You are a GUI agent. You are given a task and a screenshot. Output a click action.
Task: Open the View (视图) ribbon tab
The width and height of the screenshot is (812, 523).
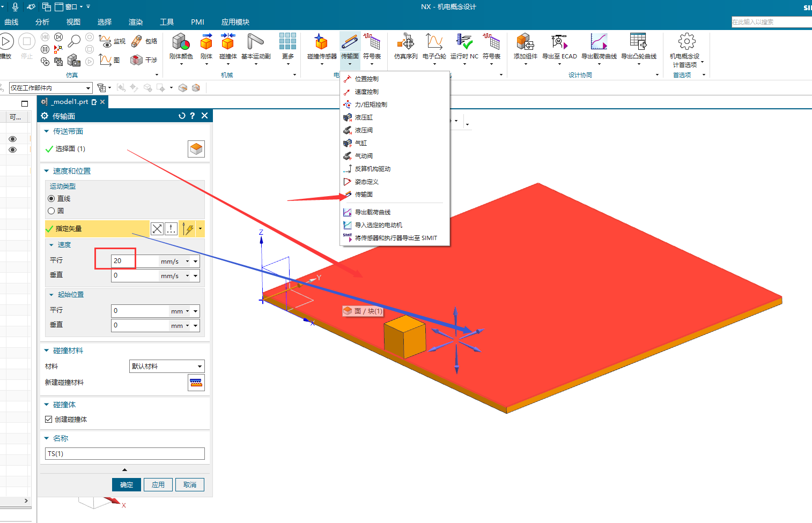[x=73, y=22]
